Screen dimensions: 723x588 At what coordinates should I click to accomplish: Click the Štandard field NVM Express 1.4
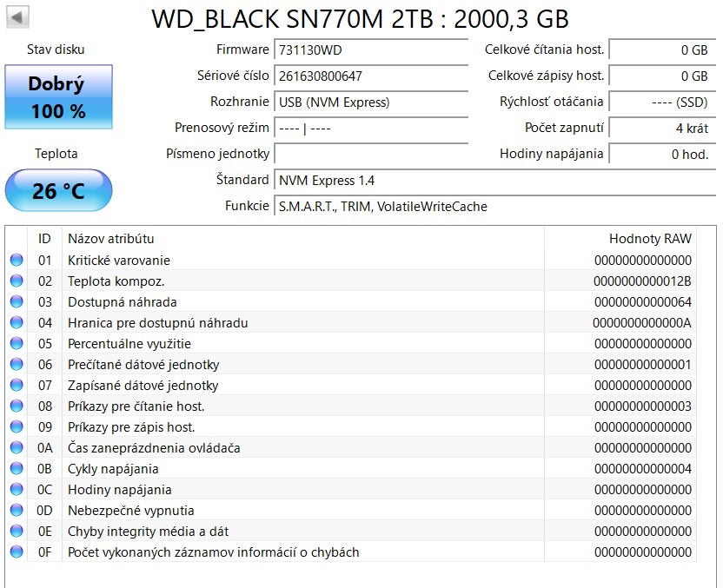[494, 180]
